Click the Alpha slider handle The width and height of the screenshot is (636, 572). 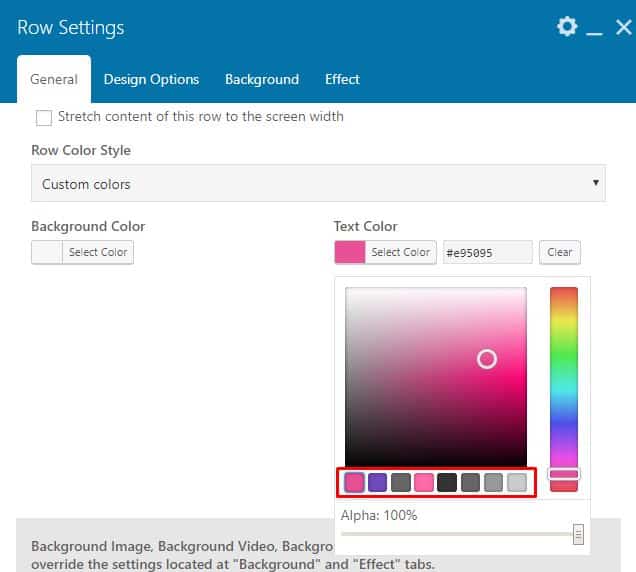click(x=578, y=534)
